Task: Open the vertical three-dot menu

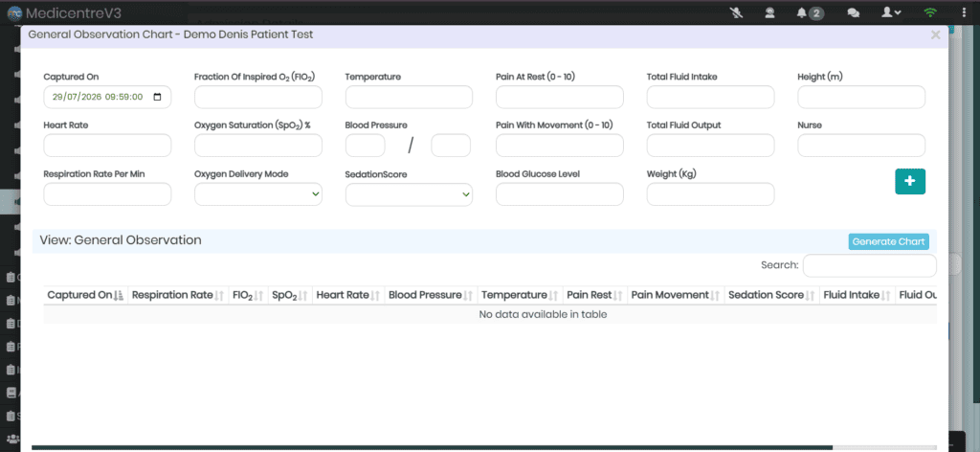Action: [x=965, y=12]
